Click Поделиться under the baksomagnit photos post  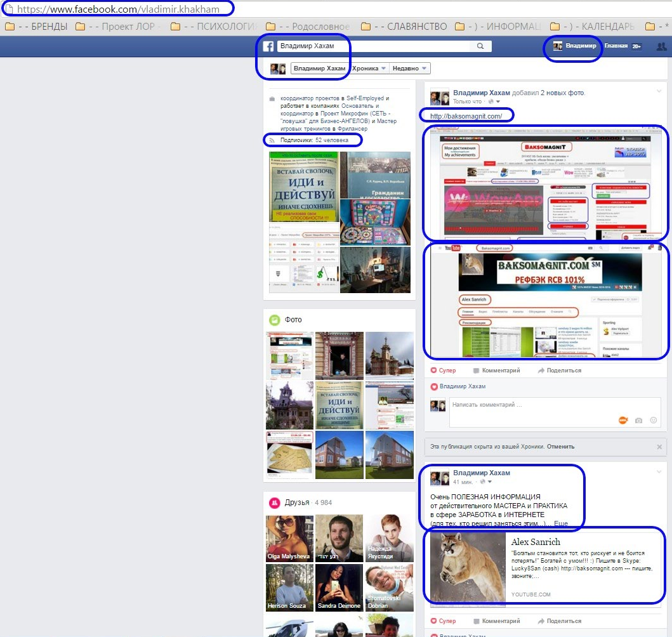tap(560, 371)
